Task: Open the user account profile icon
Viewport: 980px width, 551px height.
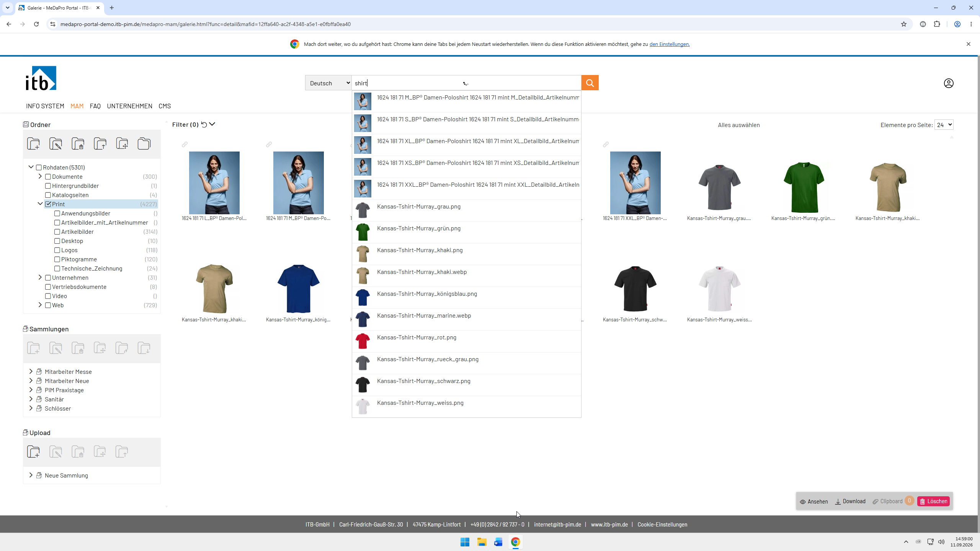Action: pyautogui.click(x=949, y=83)
